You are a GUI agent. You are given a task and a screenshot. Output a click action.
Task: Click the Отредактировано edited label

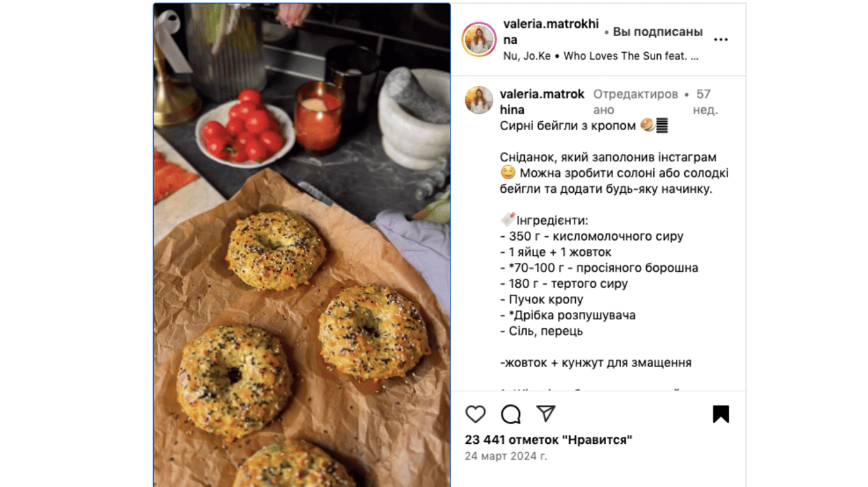(x=635, y=102)
